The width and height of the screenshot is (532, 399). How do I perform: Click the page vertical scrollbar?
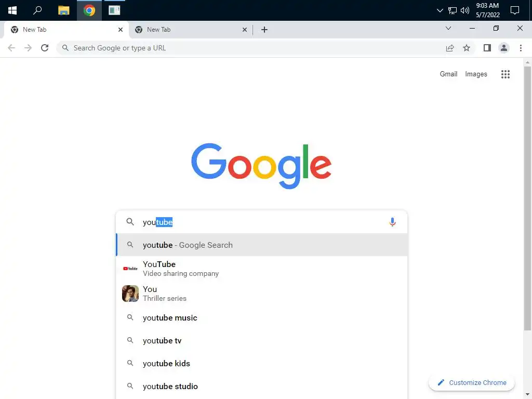point(527,198)
